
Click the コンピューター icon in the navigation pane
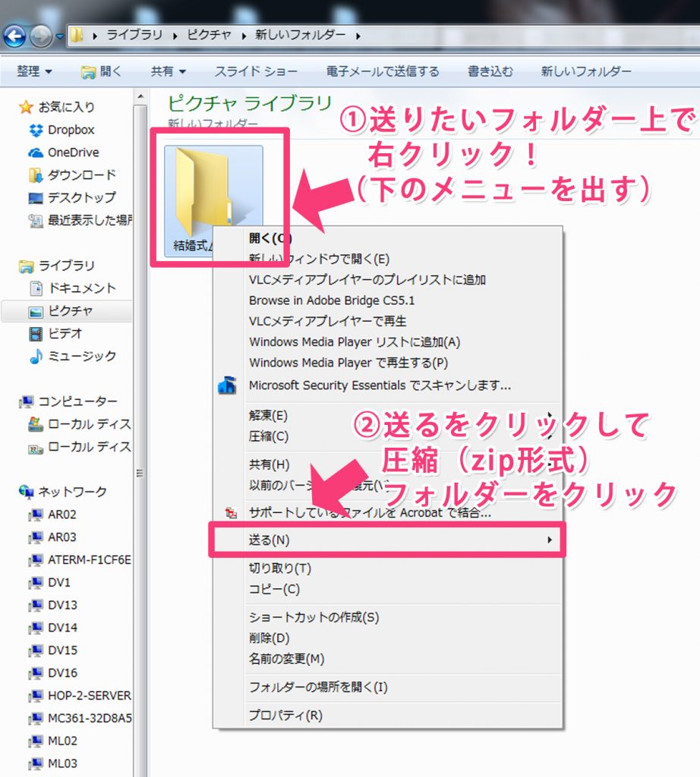click(26, 401)
